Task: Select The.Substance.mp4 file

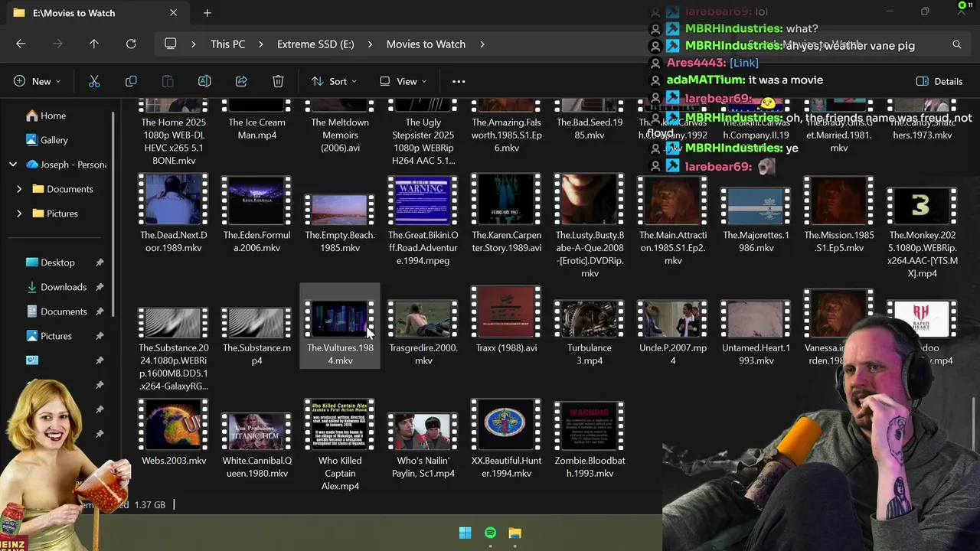Action: (256, 337)
